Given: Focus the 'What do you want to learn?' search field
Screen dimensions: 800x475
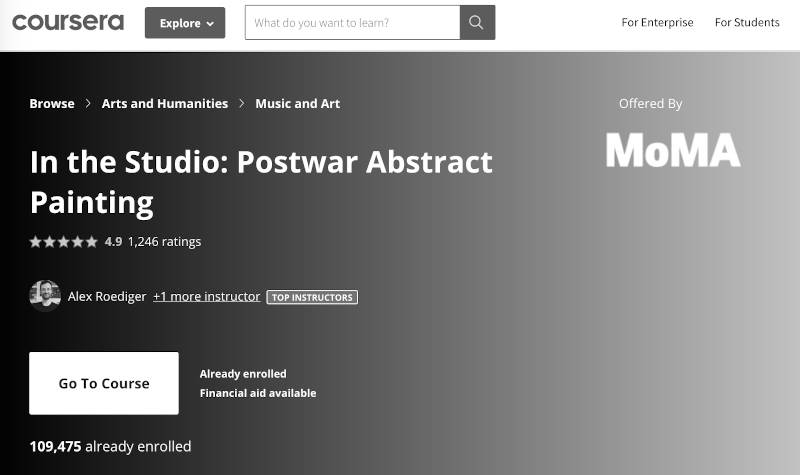Looking at the screenshot, I should click(352, 22).
